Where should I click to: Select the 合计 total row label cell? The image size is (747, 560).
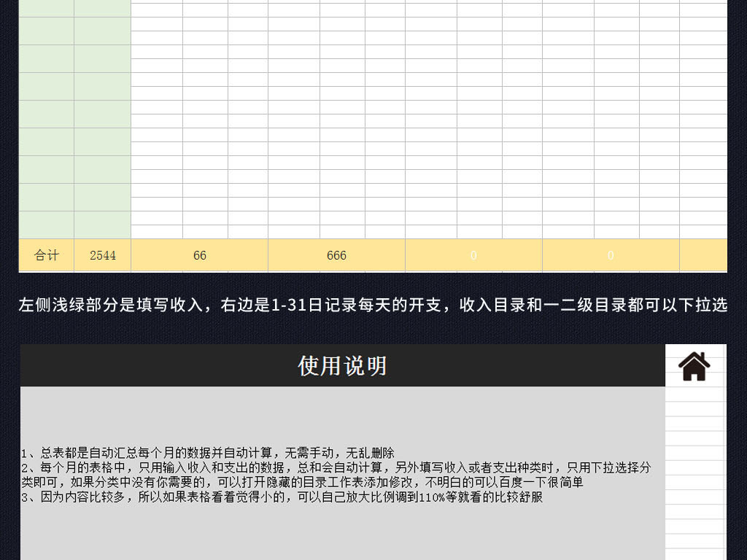point(47,255)
